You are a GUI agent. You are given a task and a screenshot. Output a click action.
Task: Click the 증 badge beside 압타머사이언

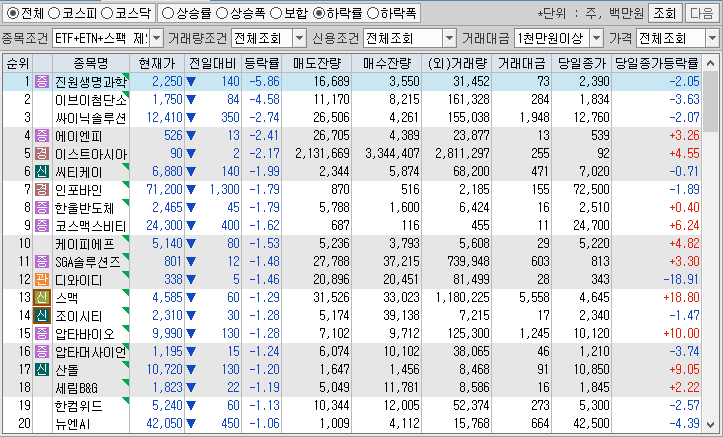42,351
